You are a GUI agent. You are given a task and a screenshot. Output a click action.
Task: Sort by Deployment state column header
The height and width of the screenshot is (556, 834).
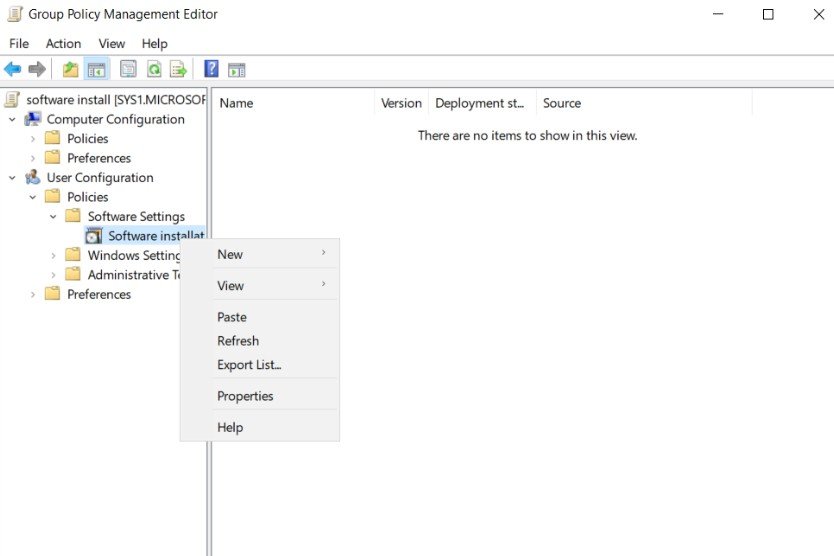pos(482,103)
